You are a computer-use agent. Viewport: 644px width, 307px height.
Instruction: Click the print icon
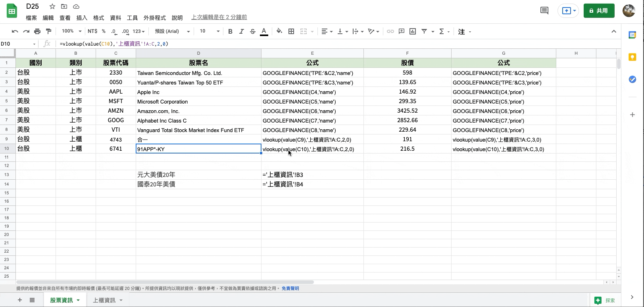pos(37,31)
